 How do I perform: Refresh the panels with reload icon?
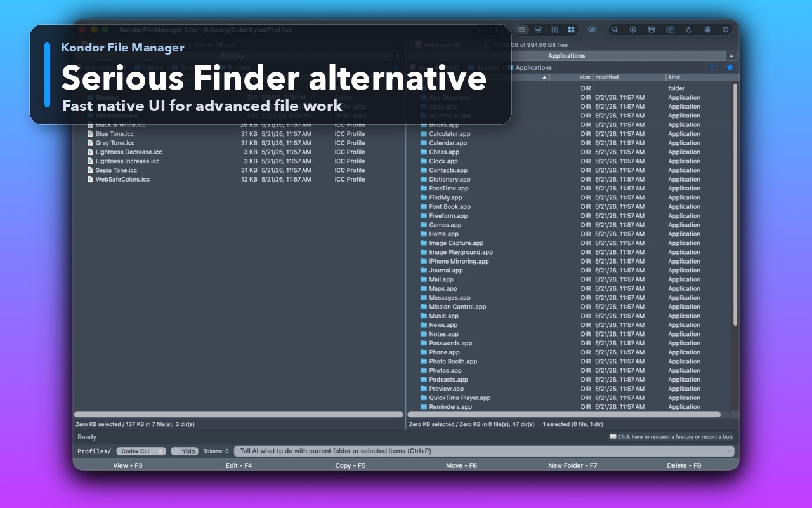[689, 30]
